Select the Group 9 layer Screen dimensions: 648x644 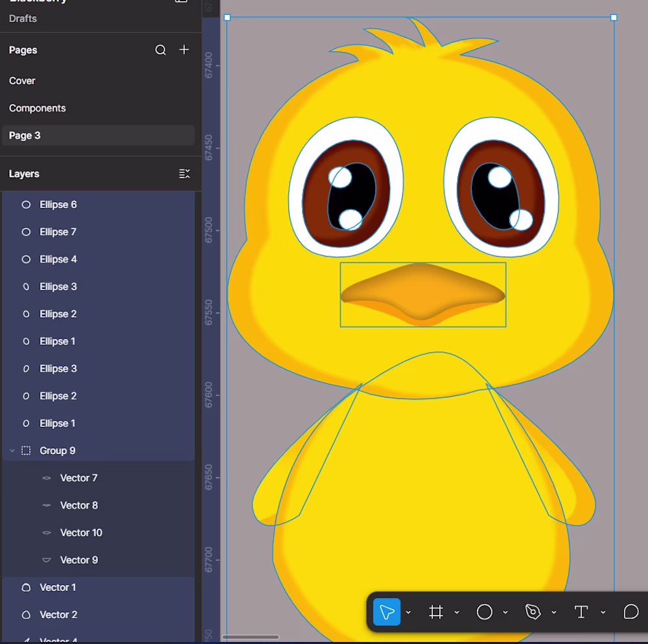[x=98, y=450]
